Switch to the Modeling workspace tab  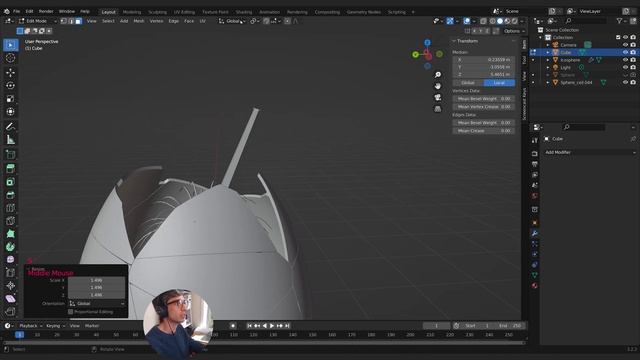pyautogui.click(x=132, y=12)
